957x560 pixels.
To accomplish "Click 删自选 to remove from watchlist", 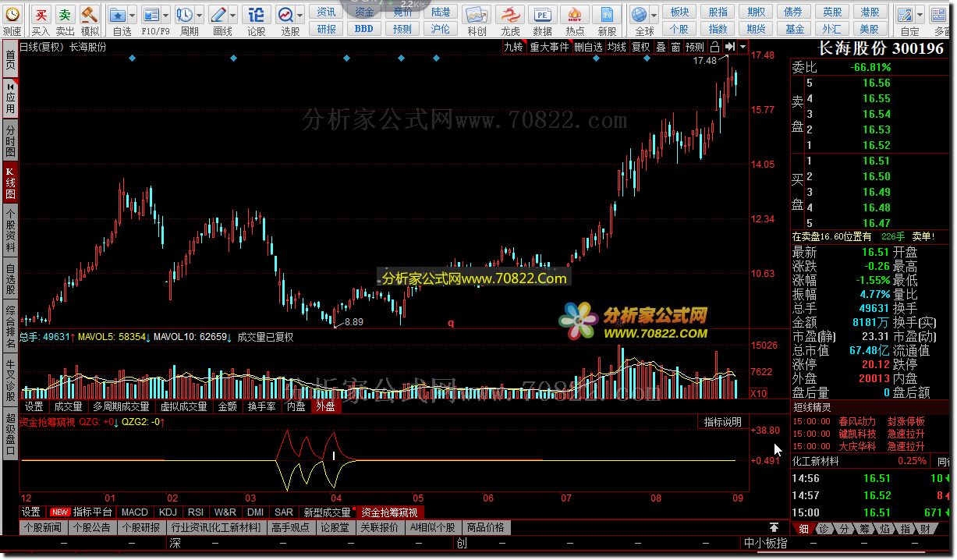I will click(x=588, y=47).
